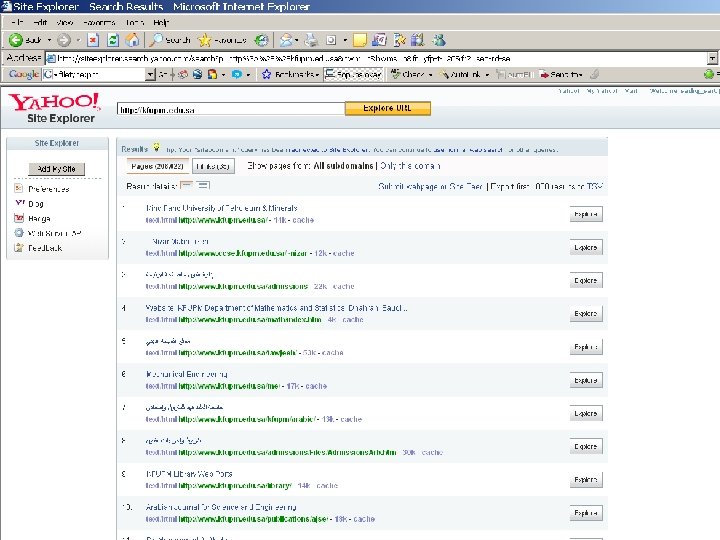
Task: Click the Feedback sidebar icon
Action: (x=19, y=248)
